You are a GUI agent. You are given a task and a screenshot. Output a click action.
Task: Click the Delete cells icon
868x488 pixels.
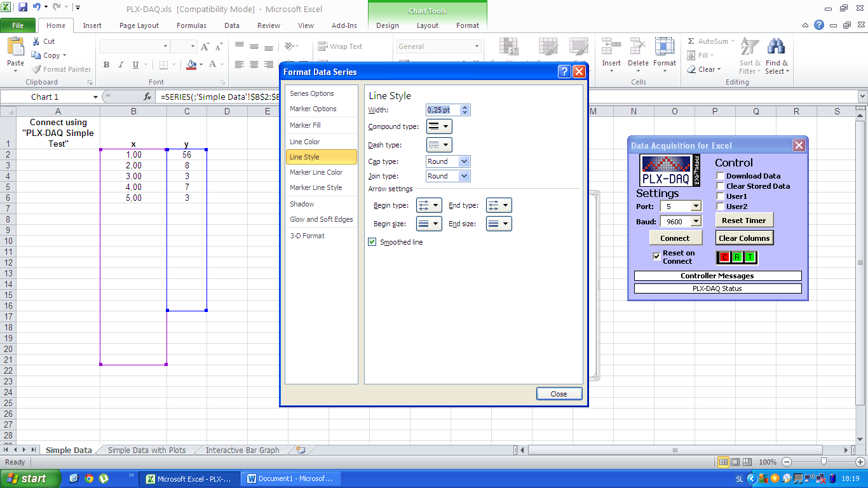(637, 48)
